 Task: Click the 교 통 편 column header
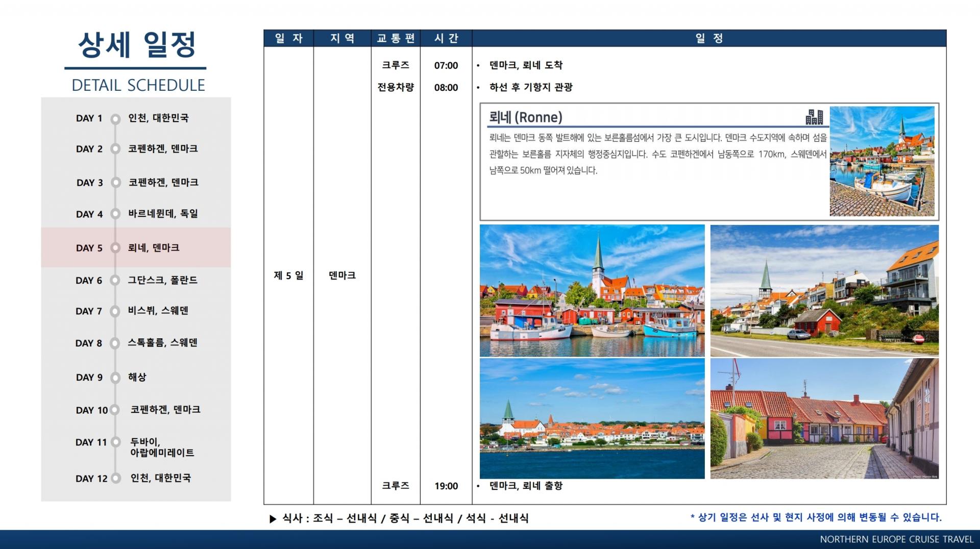point(396,38)
